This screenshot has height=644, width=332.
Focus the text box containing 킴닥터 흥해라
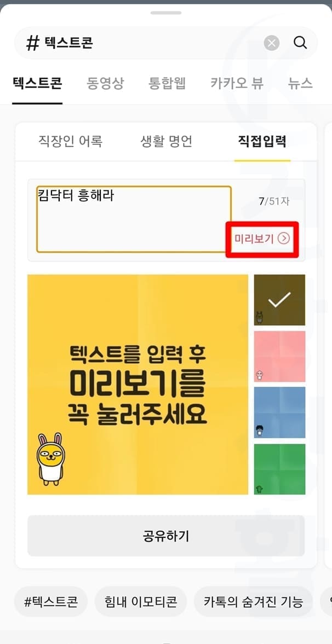point(134,219)
